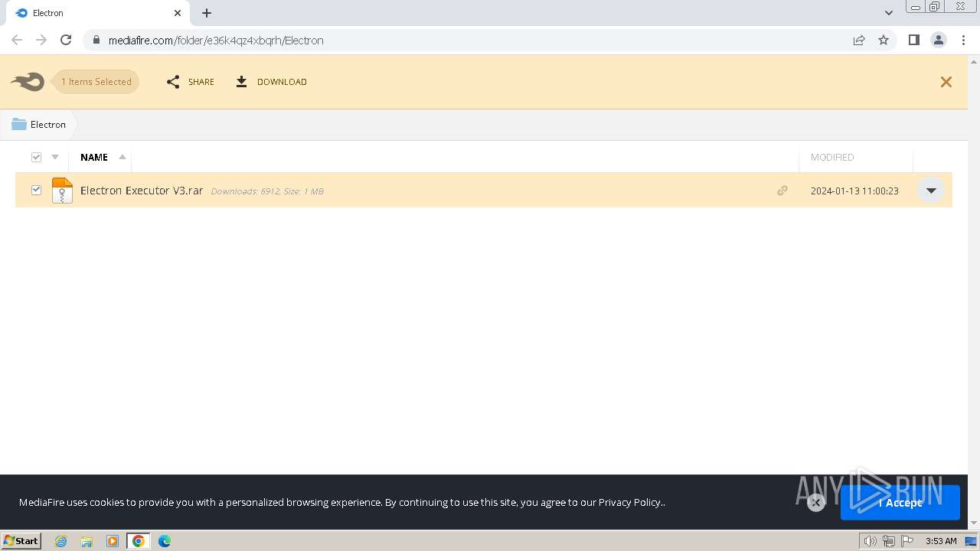980x551 pixels.
Task: Click the 1 Items Selected badge
Action: 96,82
